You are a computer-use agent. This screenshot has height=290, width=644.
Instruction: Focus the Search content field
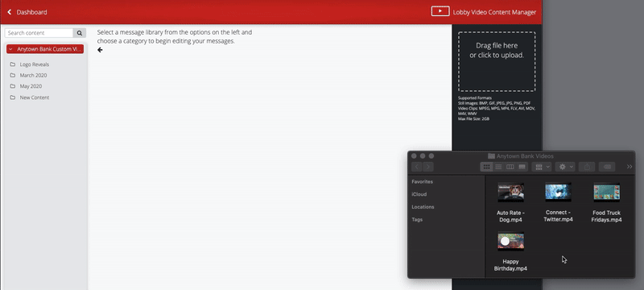[39, 33]
